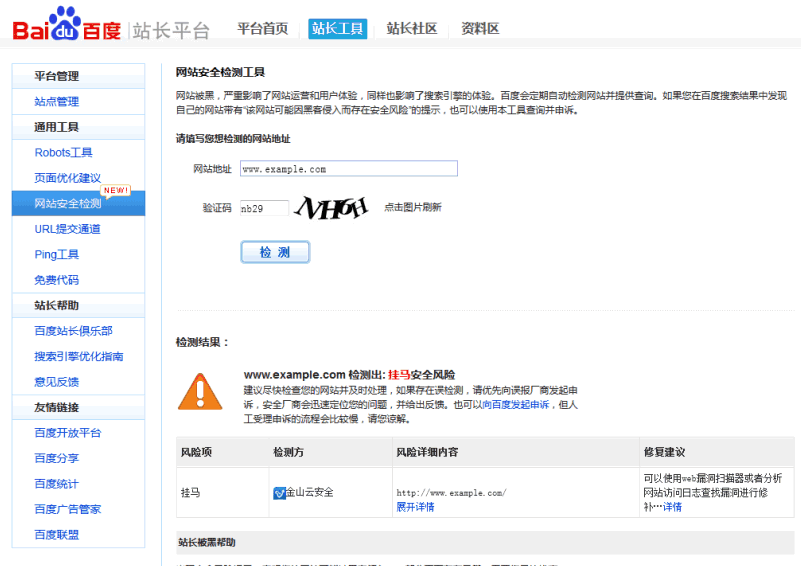Open the Robots工具 link
Viewport: 801px width, 566px height.
click(63, 153)
